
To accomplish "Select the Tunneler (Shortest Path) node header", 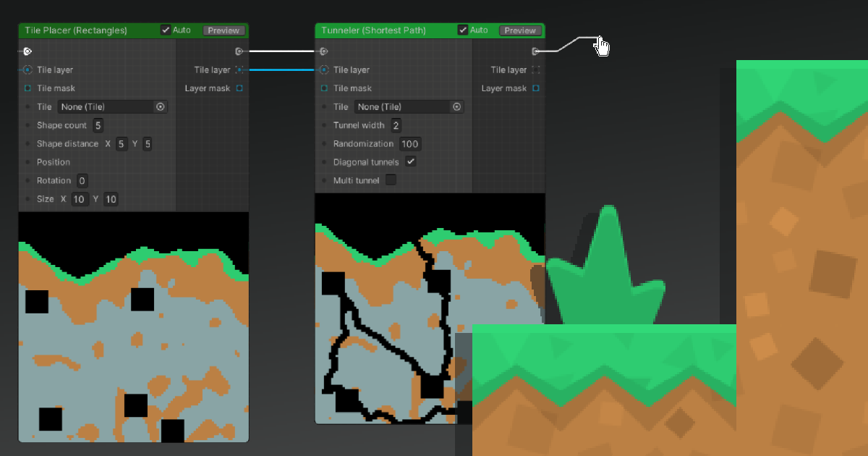I will [376, 30].
